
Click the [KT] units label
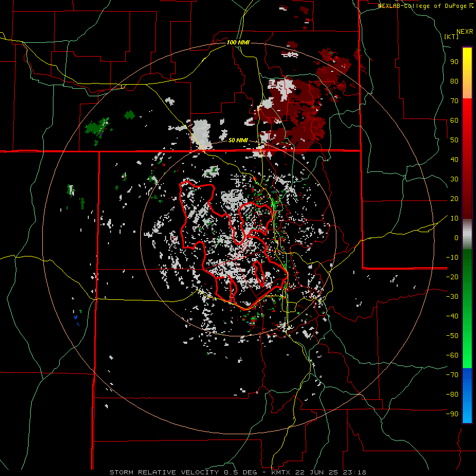coord(452,36)
